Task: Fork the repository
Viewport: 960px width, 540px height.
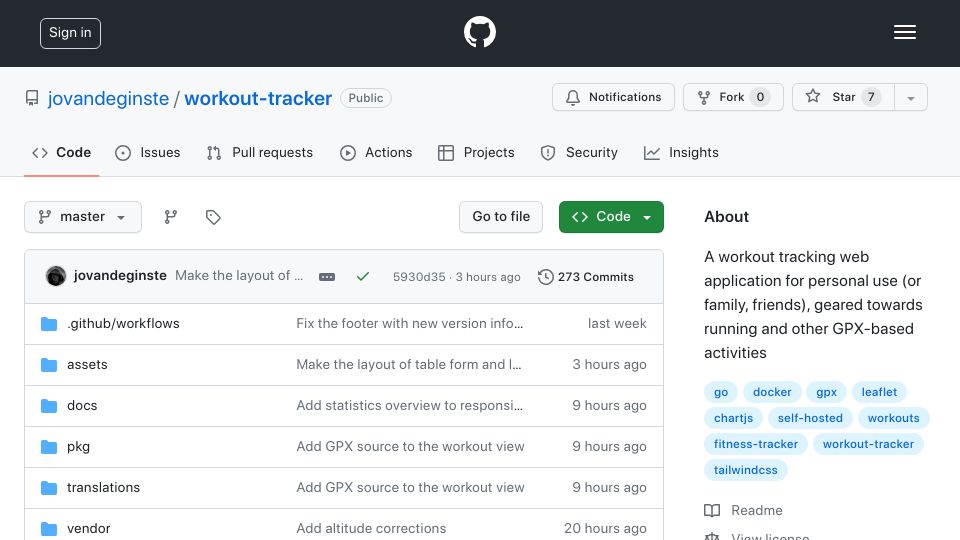Action: [733, 97]
